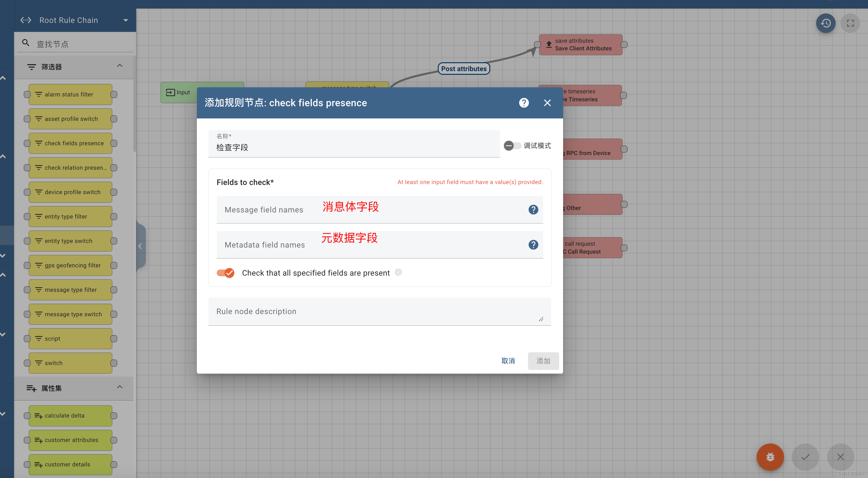The height and width of the screenshot is (478, 868).
Task: Select the script node in palette
Action: 71,339
